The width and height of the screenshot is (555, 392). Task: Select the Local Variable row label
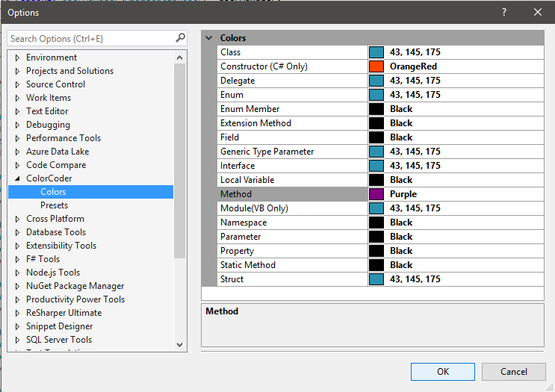[247, 180]
